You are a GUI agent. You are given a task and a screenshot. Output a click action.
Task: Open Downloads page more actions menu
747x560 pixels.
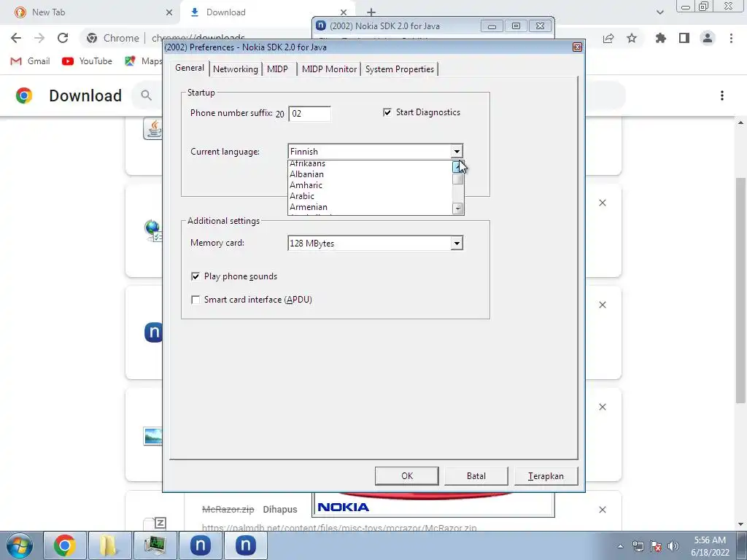pyautogui.click(x=722, y=96)
